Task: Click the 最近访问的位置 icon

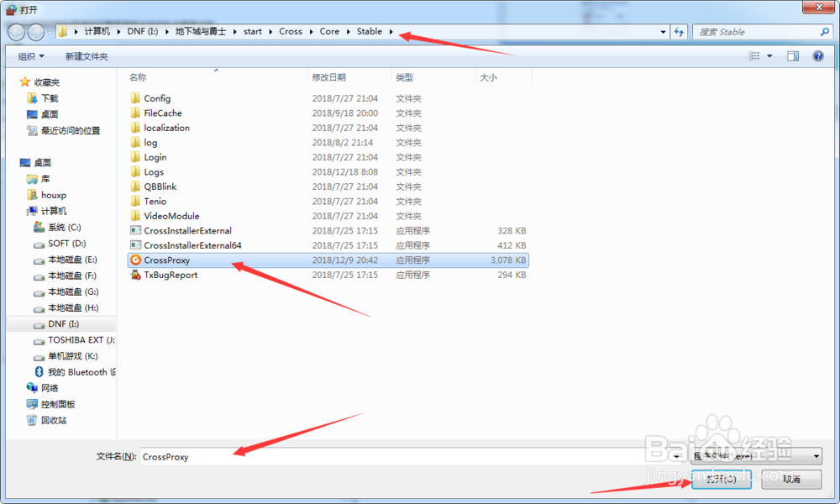Action: 32,130
